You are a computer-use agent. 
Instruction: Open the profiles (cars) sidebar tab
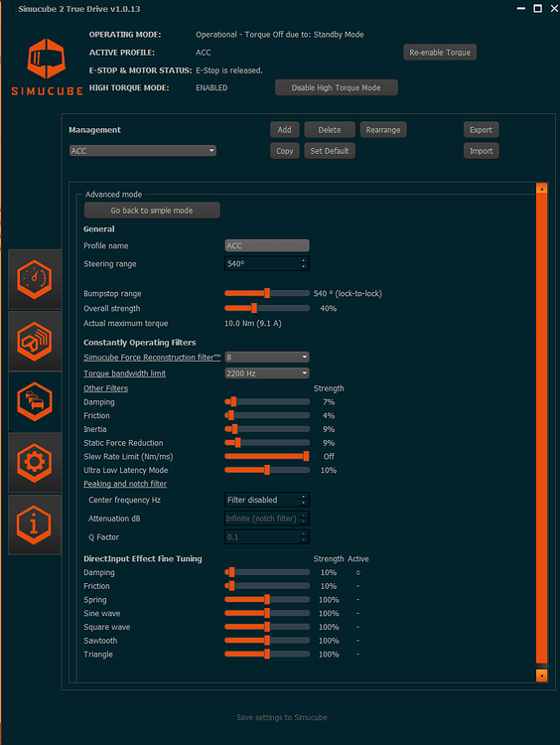(x=35, y=401)
